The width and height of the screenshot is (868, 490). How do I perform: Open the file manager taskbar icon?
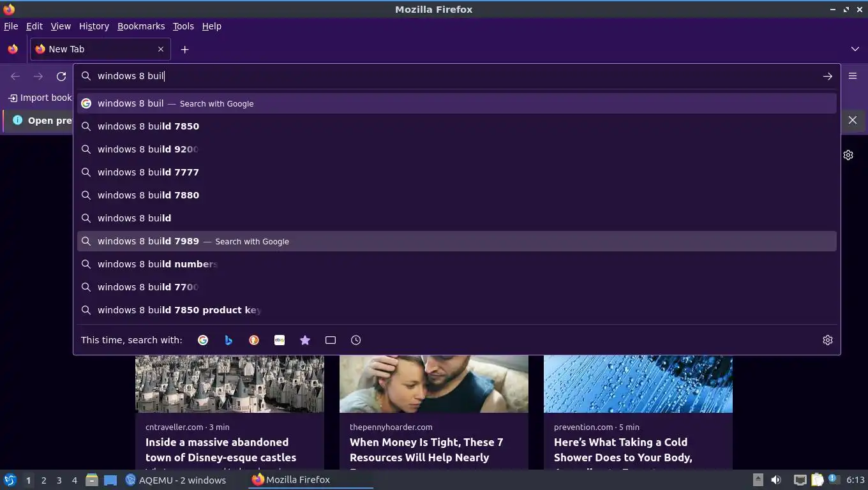(92, 480)
